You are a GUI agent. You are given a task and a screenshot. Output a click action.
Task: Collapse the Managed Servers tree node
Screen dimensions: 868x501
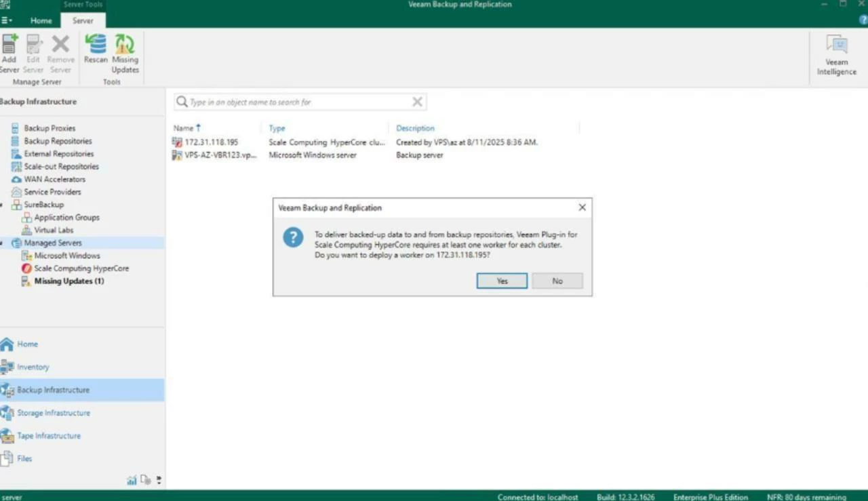tap(3, 243)
